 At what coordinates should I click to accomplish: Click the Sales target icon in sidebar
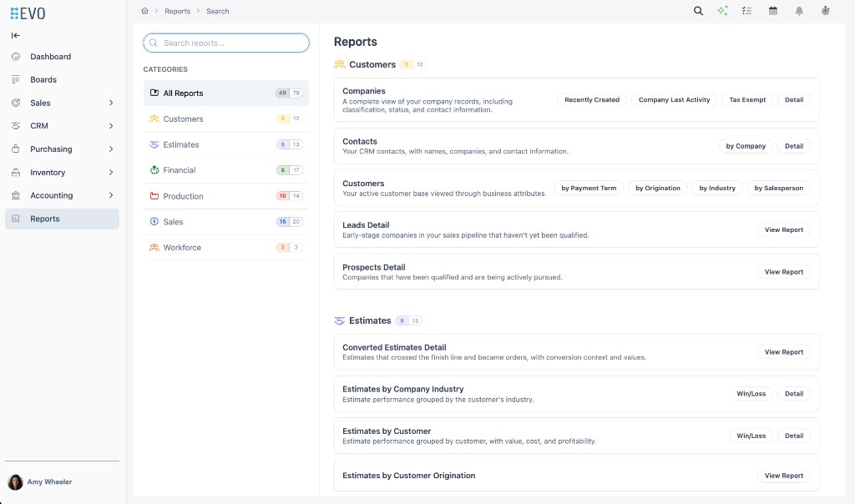click(16, 103)
